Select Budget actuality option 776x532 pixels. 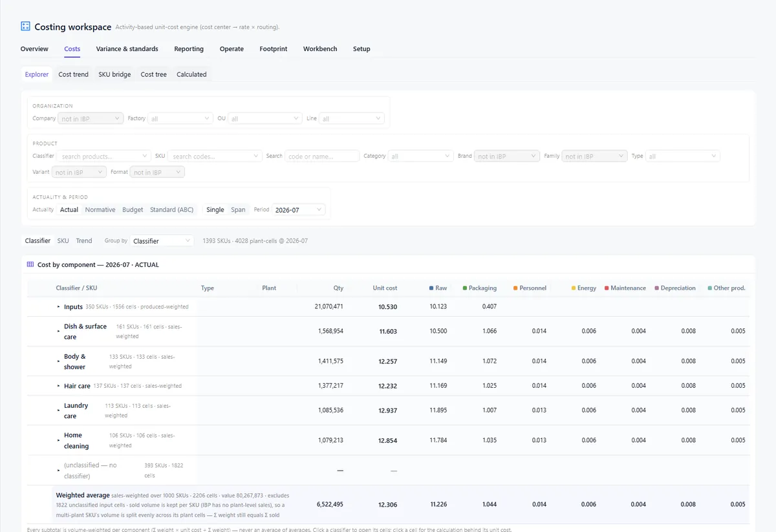[133, 210]
